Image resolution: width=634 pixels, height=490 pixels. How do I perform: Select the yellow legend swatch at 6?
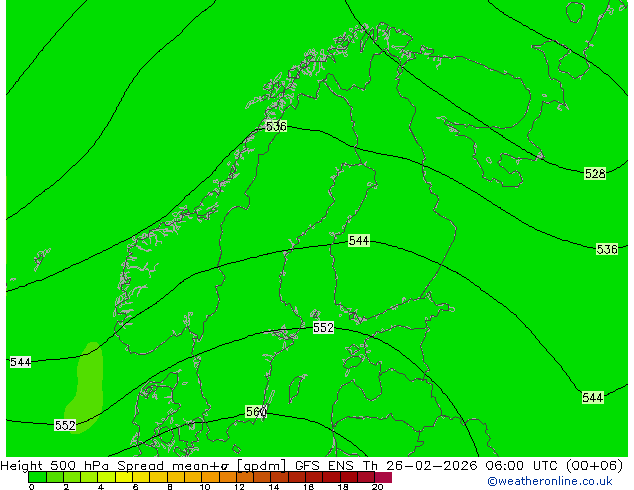[x=141, y=477]
